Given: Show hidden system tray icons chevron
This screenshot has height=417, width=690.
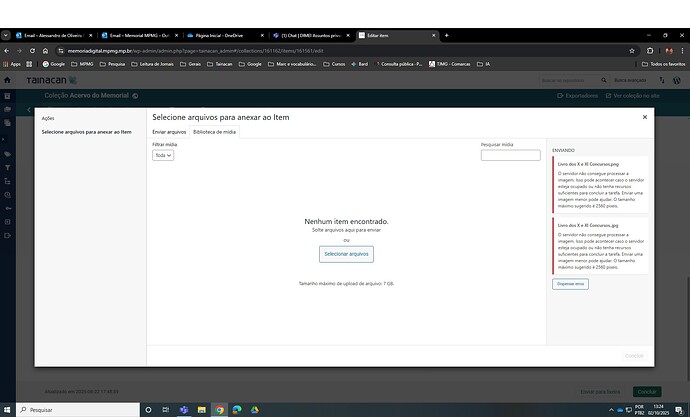Looking at the screenshot, I should point(611,410).
